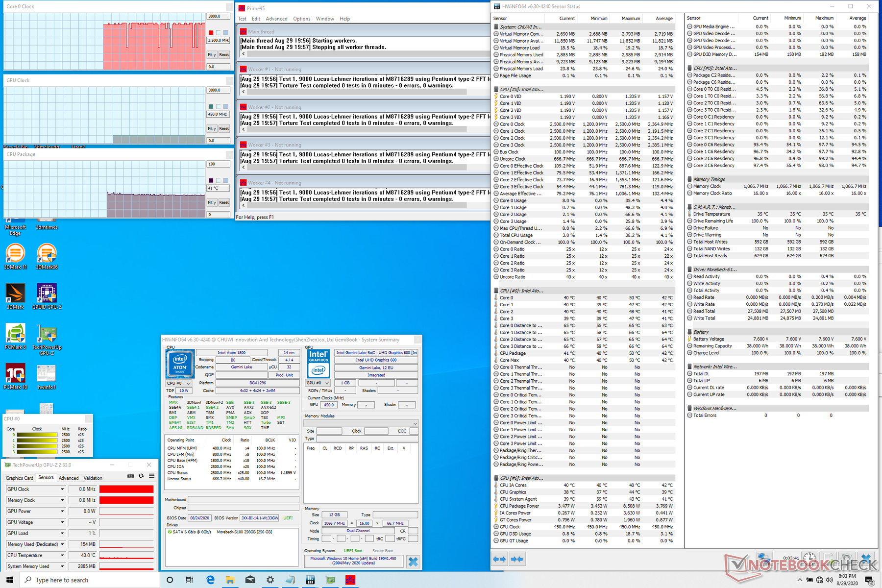This screenshot has height=588, width=882.
Task: Open the Memory Modules dropdown in System Summary
Action: (x=361, y=423)
